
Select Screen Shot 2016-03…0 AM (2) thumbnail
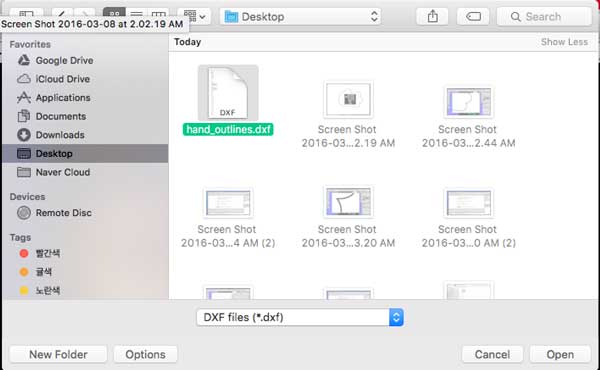(x=468, y=203)
